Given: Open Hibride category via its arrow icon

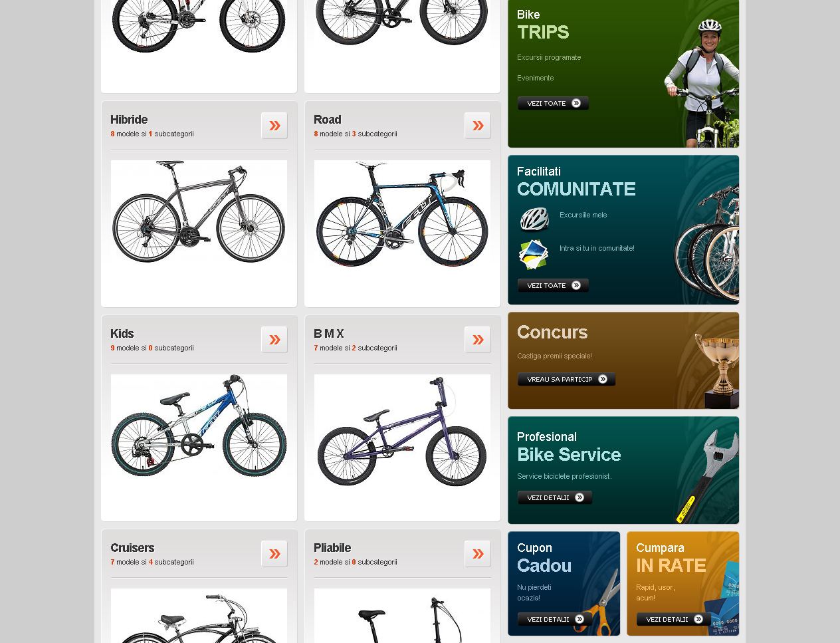Looking at the screenshot, I should (x=274, y=126).
